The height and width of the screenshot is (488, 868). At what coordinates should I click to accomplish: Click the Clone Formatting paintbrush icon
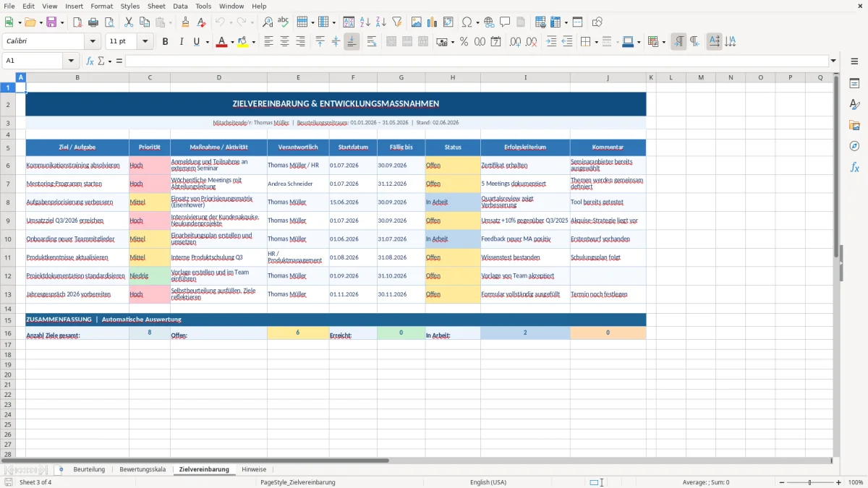coord(186,22)
